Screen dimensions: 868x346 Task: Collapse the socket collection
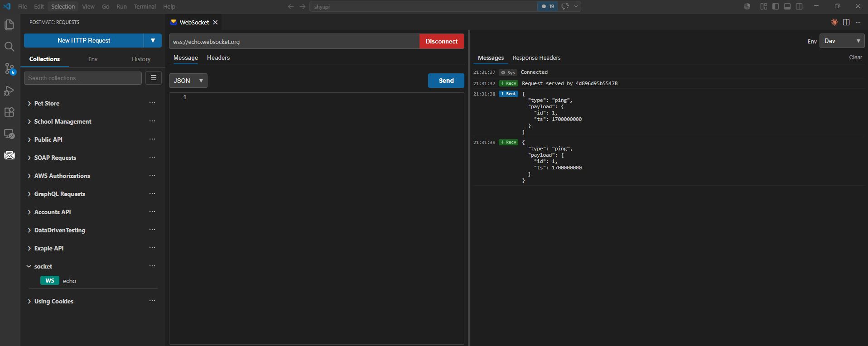point(29,266)
